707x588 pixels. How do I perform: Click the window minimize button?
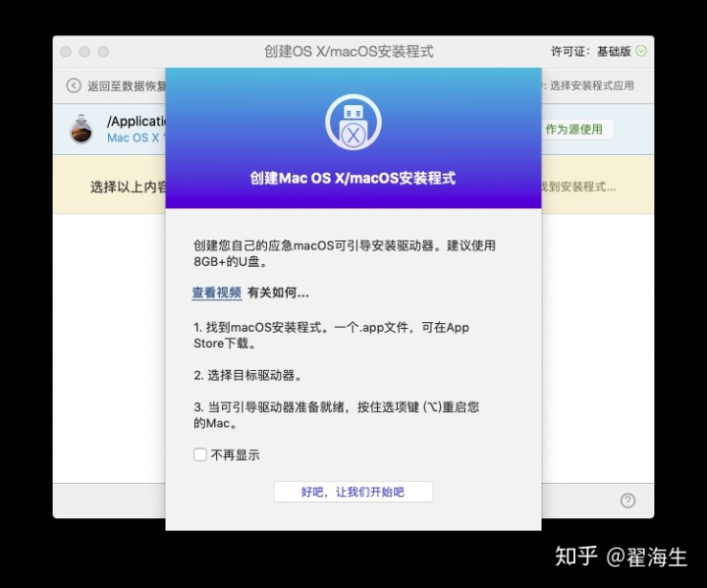pos(84,51)
